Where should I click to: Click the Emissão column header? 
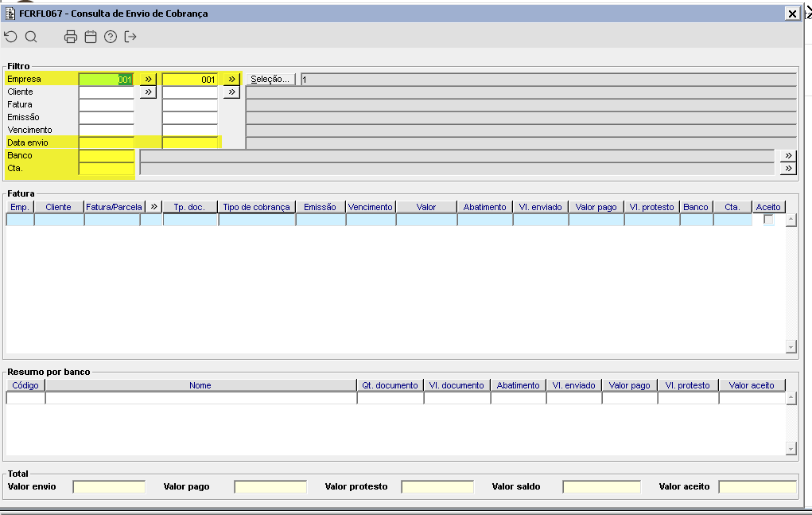coord(320,207)
